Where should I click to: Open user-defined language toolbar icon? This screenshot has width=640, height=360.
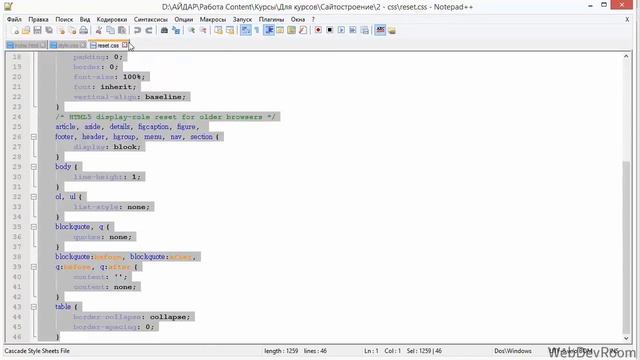point(280,30)
